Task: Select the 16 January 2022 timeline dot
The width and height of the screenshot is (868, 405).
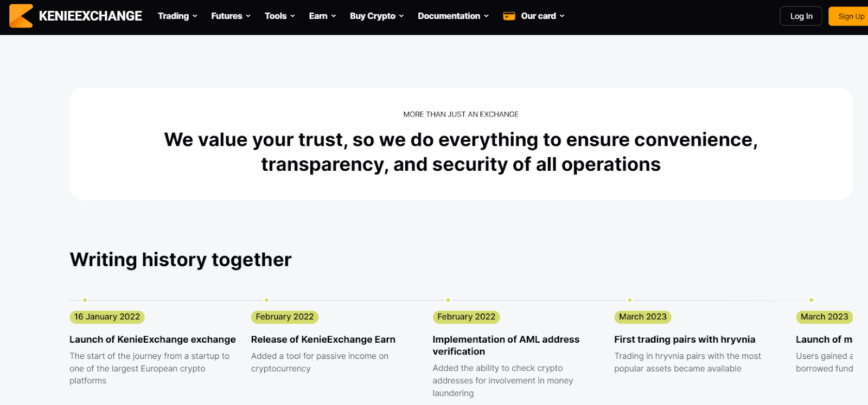Action: coord(85,300)
